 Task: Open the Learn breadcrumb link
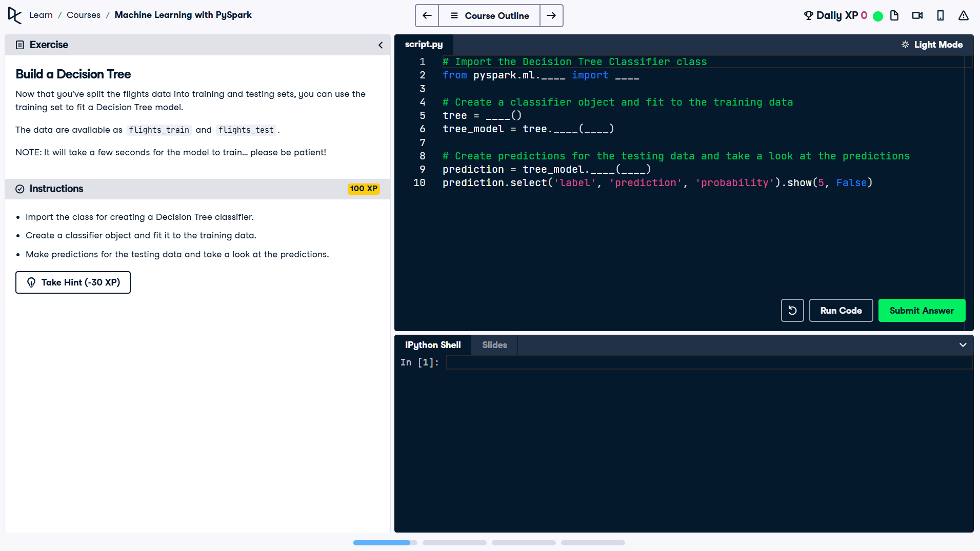point(41,15)
